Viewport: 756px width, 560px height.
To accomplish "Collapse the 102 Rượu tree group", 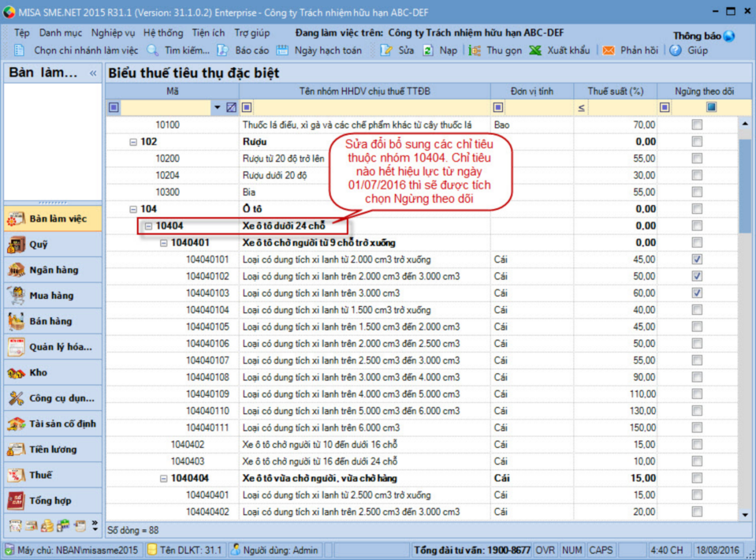I will (x=133, y=142).
